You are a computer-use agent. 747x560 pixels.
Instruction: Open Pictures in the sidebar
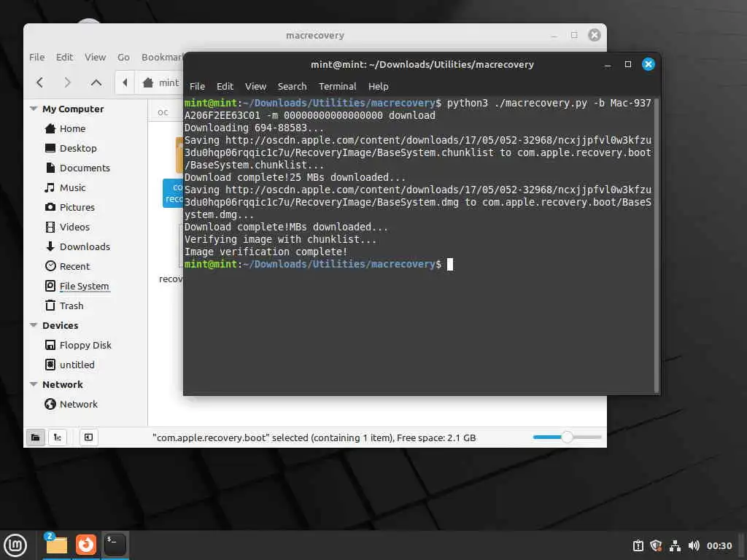click(77, 207)
